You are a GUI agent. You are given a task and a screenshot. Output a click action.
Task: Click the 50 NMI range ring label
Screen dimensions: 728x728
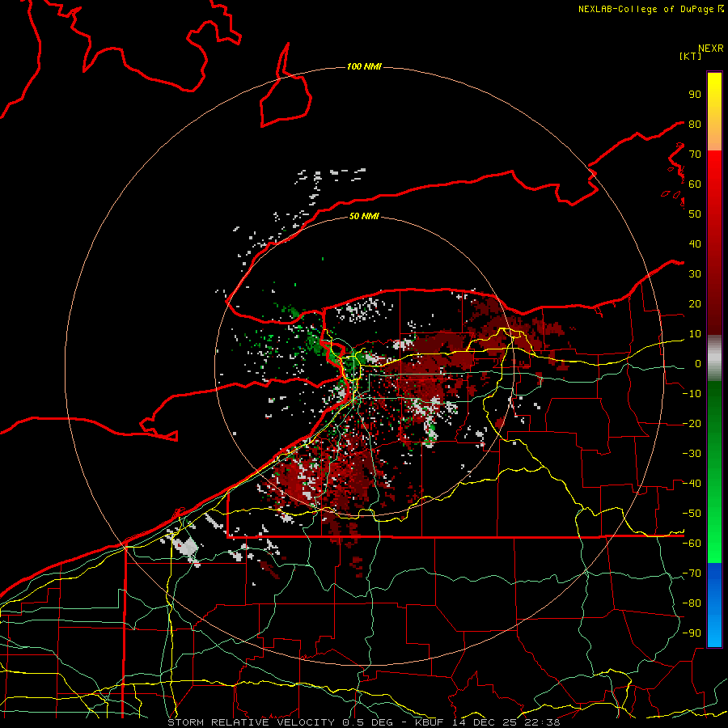(364, 216)
